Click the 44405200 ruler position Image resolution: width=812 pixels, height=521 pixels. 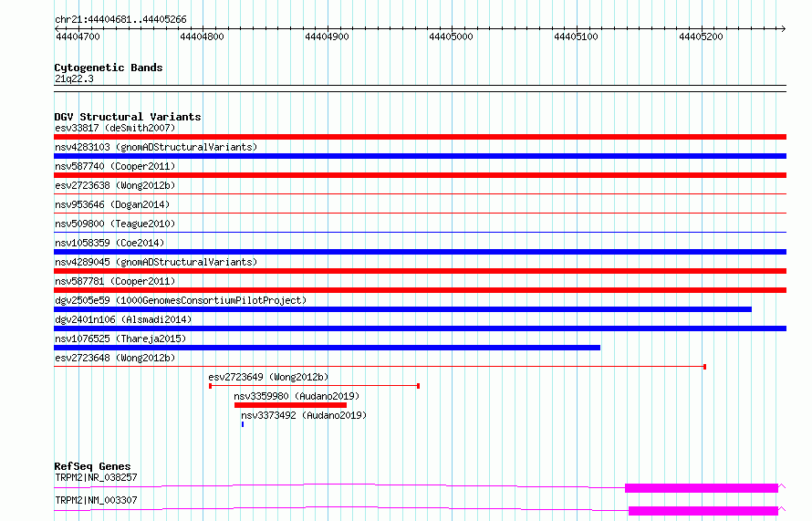[x=701, y=36]
